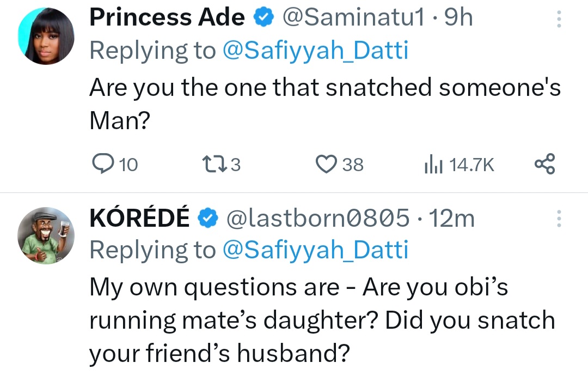Click the Princess Ade display name
This screenshot has width=588, height=375.
167,18
